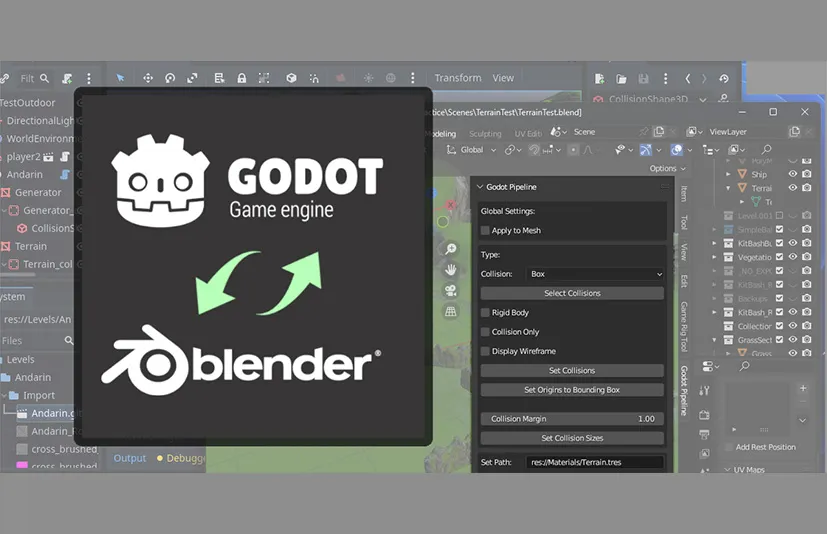Toggle Godot's Use Snap icon

click(x=314, y=78)
